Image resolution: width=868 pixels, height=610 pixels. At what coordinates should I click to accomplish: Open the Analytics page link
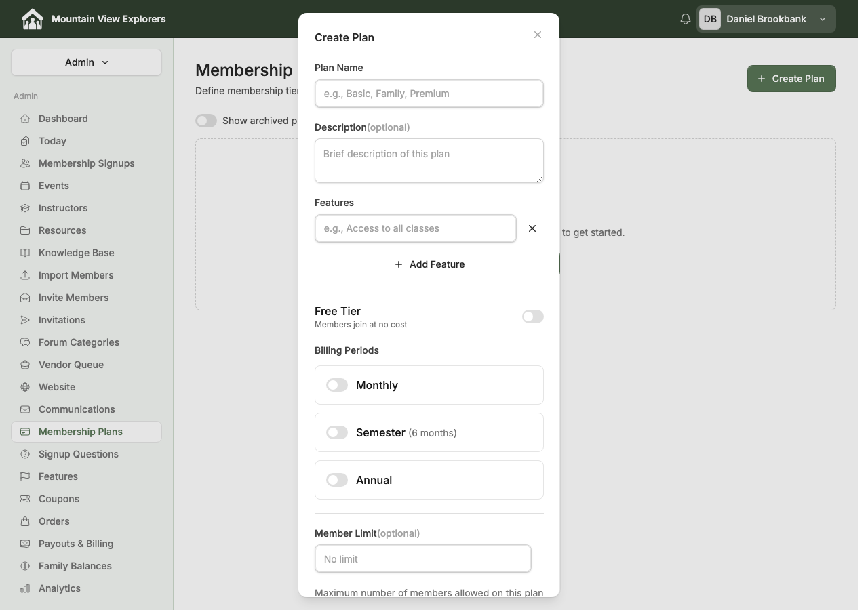pos(86,588)
